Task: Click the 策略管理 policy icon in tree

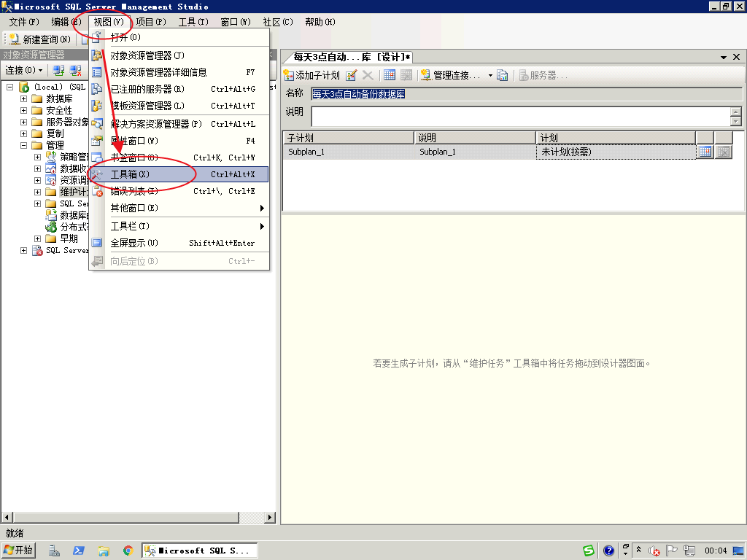Action: [50, 157]
